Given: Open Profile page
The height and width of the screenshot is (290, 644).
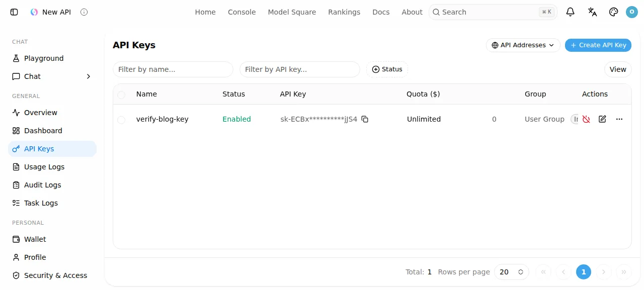Looking at the screenshot, I should click(52, 257).
